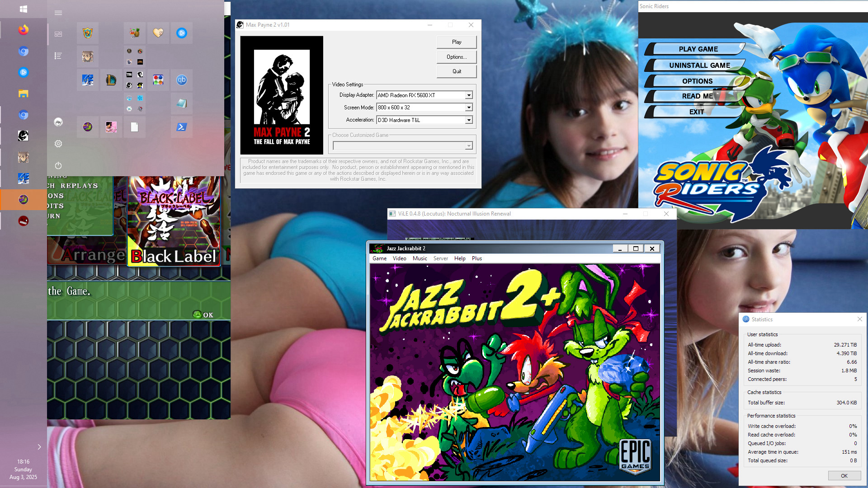This screenshot has height=488, width=868.
Task: Click PLAY GAME in the Sonic Riders launcher
Action: pyautogui.click(x=698, y=49)
